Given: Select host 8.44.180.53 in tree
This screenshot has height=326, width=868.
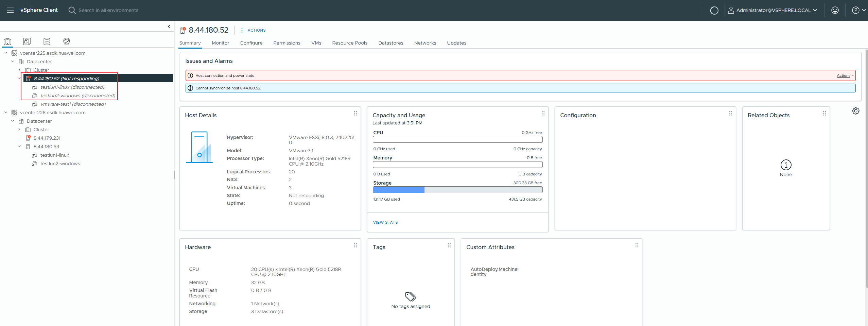Looking at the screenshot, I should point(46,147).
